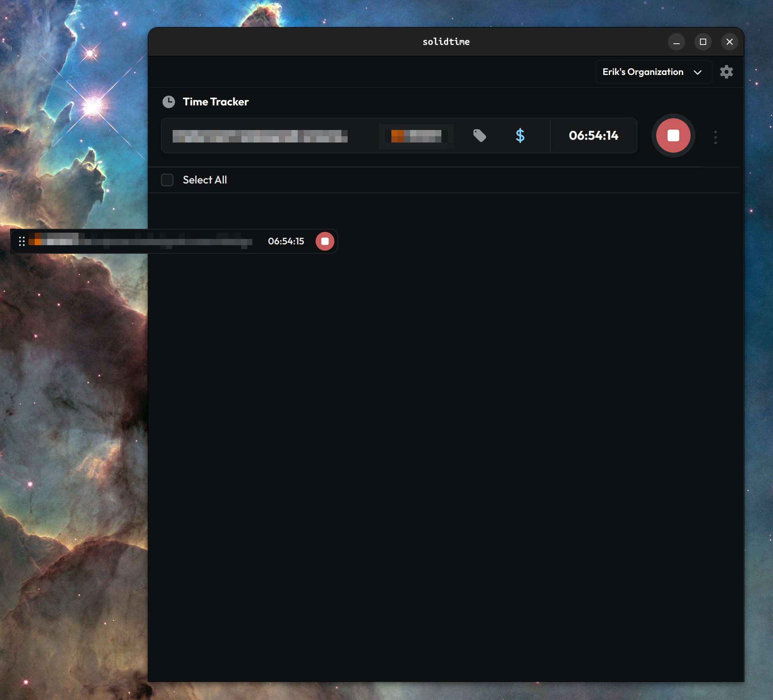773x700 pixels.
Task: Stop the 06:54:15 time entry
Action: coord(325,241)
